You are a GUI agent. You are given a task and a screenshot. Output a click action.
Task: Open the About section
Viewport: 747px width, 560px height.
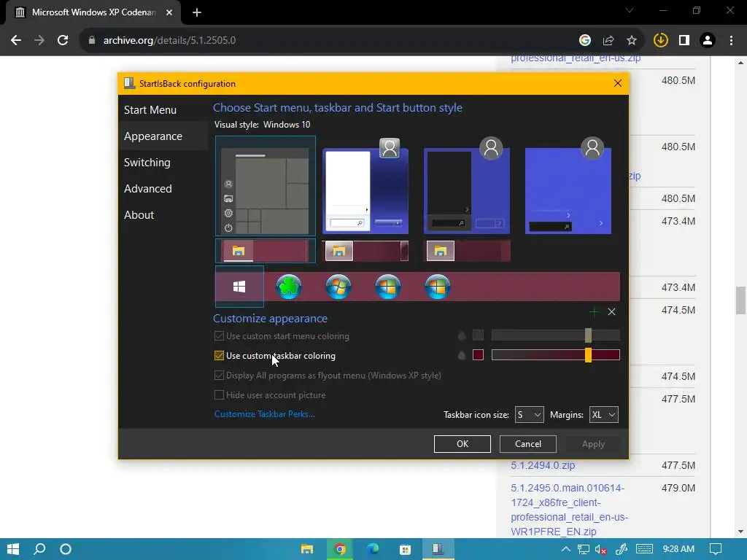coord(139,215)
